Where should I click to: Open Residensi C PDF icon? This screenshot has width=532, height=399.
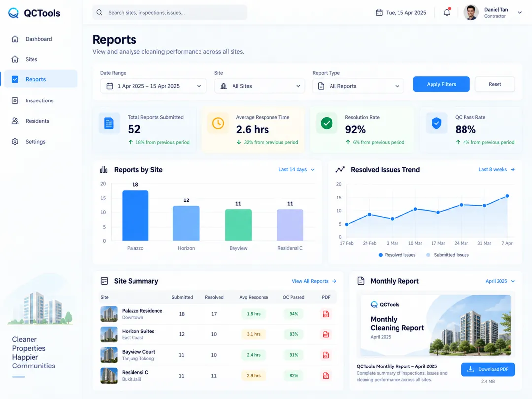point(326,376)
